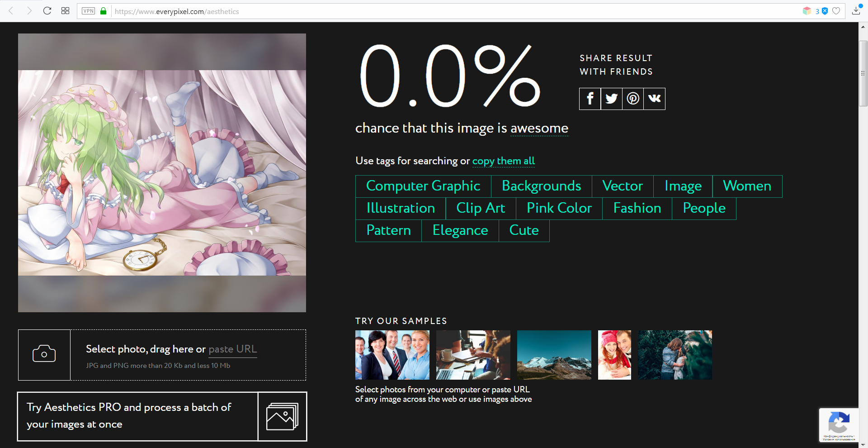Image resolution: width=868 pixels, height=448 pixels.
Task: Click the camera upload icon
Action: tap(44, 354)
